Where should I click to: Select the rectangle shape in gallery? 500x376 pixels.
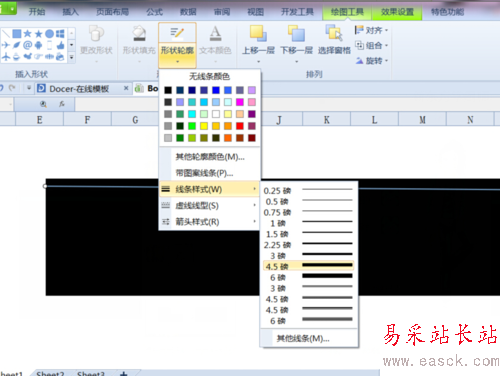coord(17,34)
